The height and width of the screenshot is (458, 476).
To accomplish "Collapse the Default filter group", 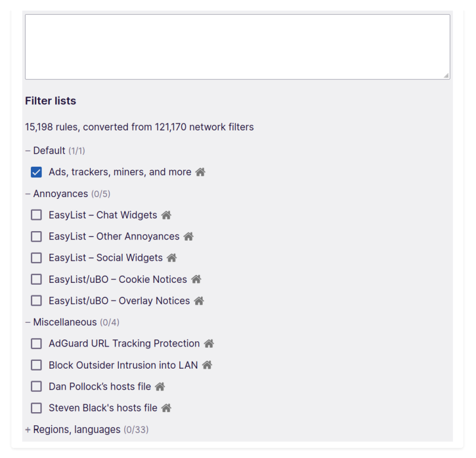I will coord(27,151).
